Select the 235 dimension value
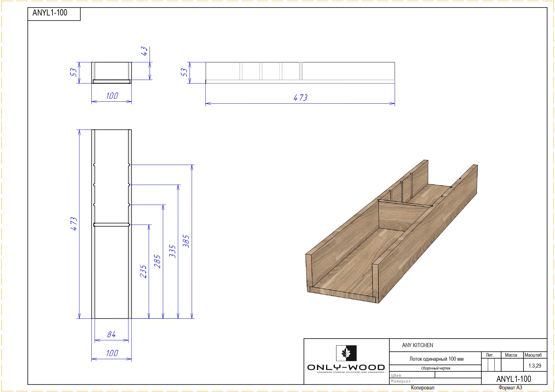Image resolution: width=555 pixels, height=392 pixels. (x=143, y=271)
